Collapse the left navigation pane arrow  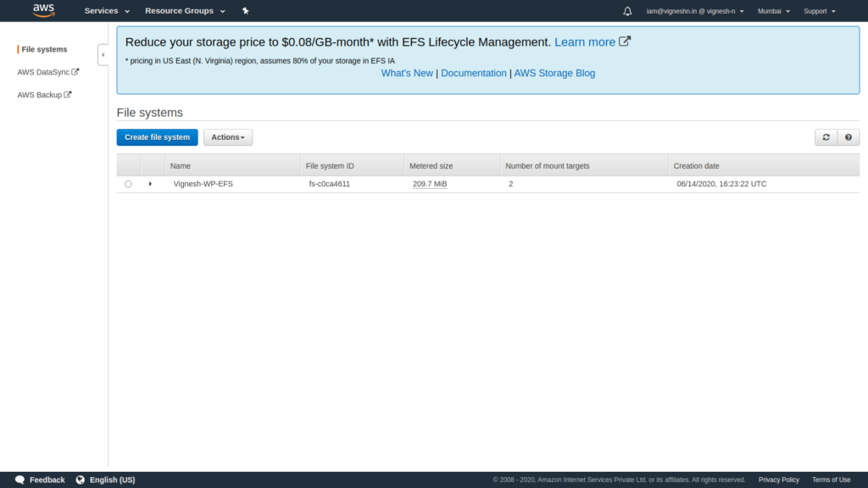pos(103,55)
